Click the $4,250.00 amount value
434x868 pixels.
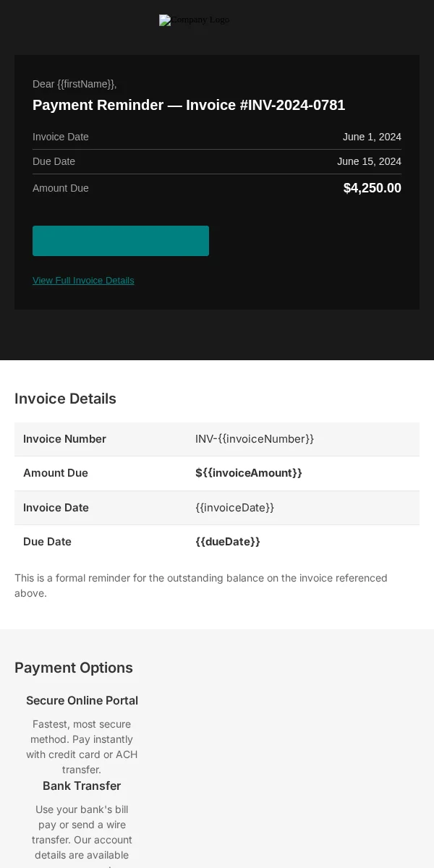point(373,188)
